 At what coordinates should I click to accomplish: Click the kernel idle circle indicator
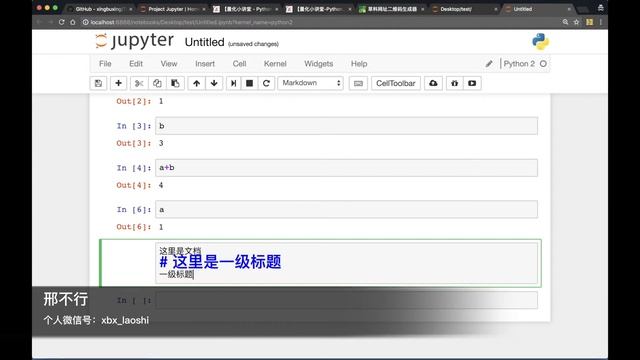click(x=543, y=64)
